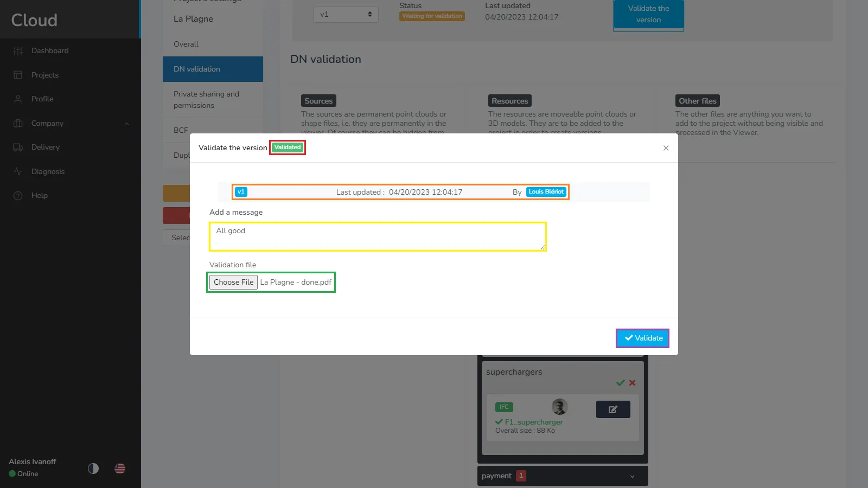Click the Delivery truck icon
Viewport: 868px width, 488px height.
pyautogui.click(x=18, y=147)
